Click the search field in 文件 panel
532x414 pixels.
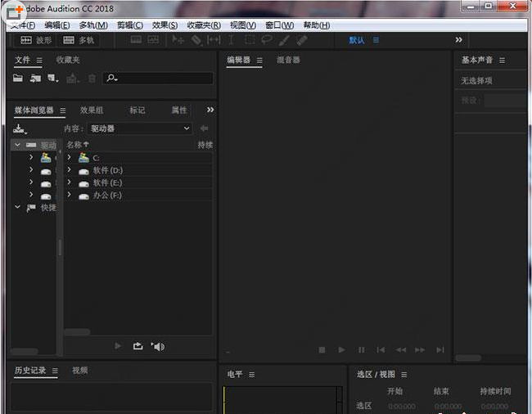pyautogui.click(x=158, y=79)
